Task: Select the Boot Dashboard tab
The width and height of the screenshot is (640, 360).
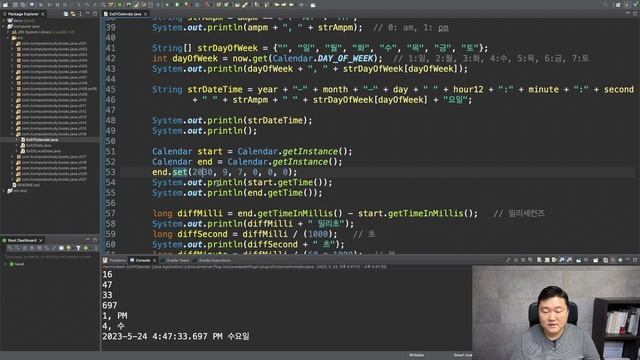Action: pos(22,240)
